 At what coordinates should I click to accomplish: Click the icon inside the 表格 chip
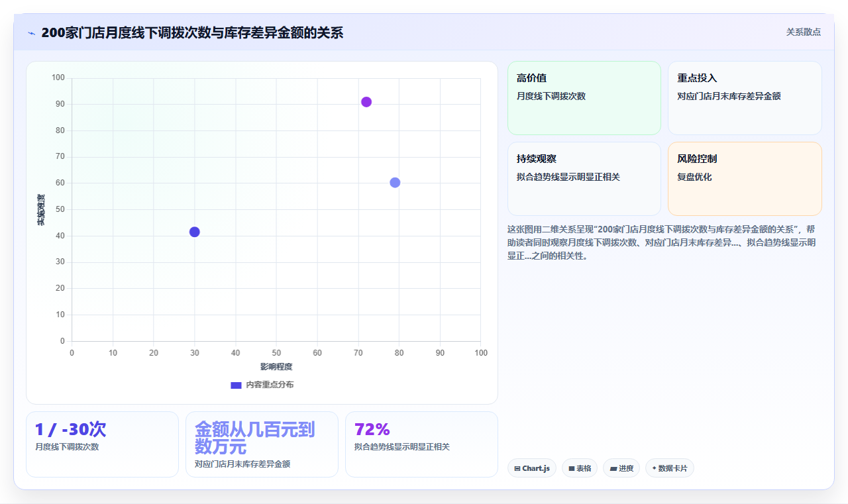(x=571, y=468)
